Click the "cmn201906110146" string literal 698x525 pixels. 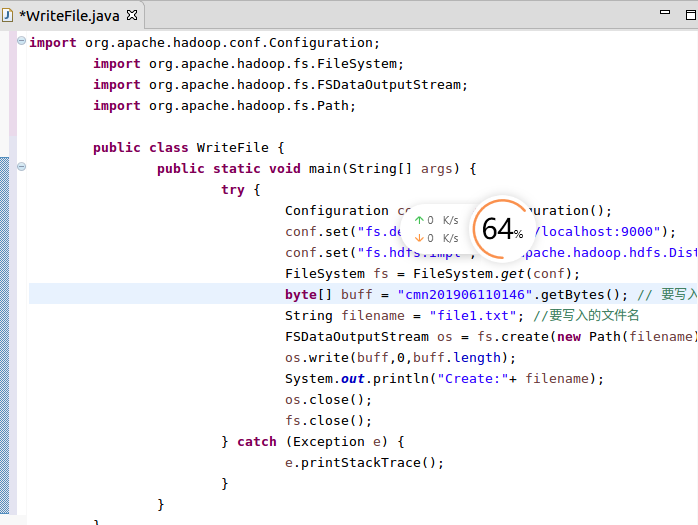click(465, 294)
